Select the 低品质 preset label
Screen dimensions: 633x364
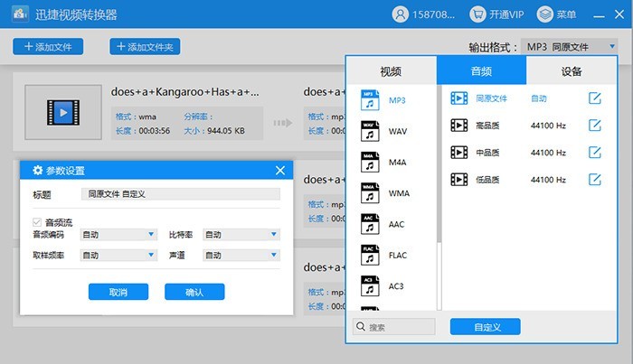coord(487,180)
